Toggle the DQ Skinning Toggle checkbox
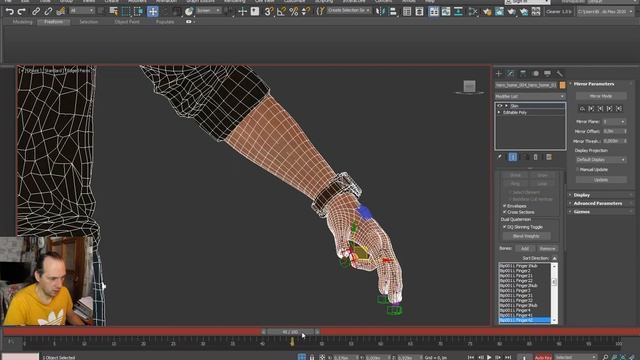The image size is (640, 360). tap(504, 227)
